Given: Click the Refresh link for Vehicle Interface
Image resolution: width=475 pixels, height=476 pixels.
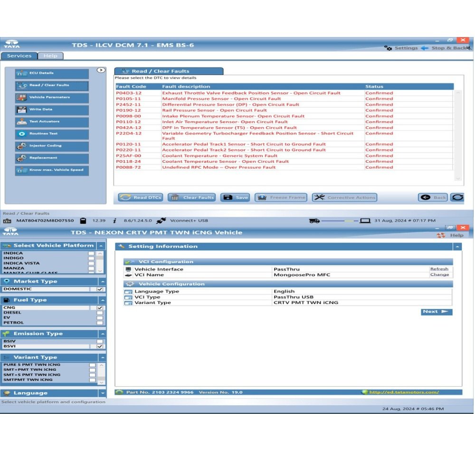Looking at the screenshot, I should coord(439,269).
